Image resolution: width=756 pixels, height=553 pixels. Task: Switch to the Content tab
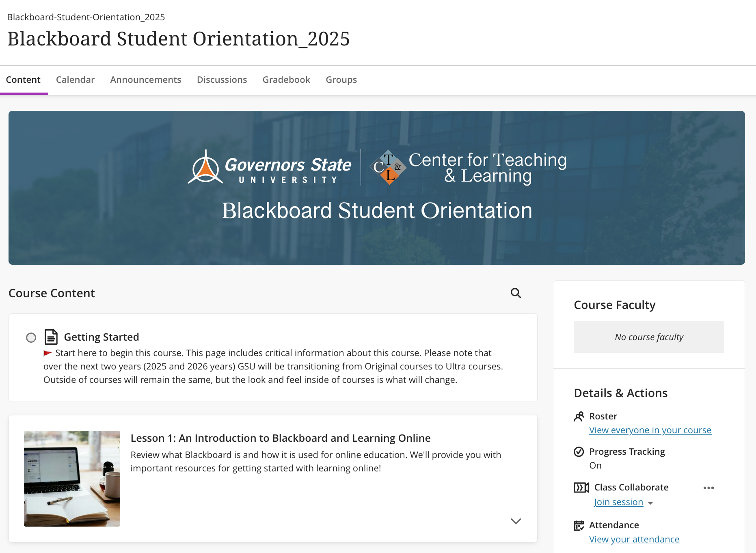[x=23, y=80]
